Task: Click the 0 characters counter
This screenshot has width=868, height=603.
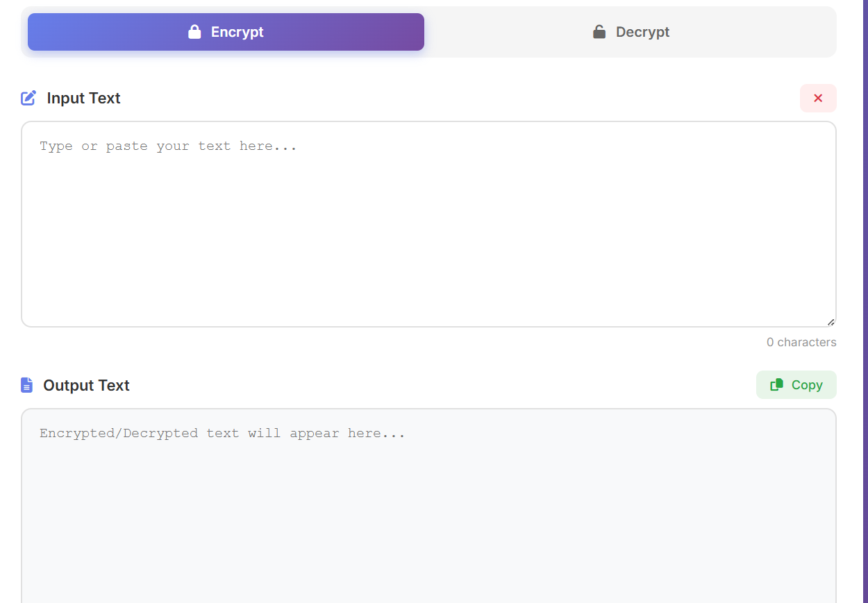Action: click(x=801, y=342)
